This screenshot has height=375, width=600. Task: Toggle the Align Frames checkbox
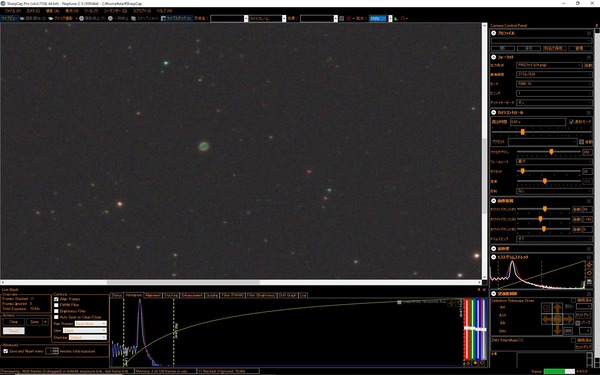56,299
